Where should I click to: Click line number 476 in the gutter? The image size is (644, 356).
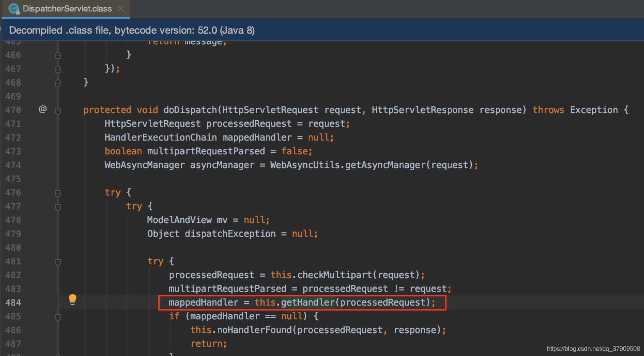(13, 193)
